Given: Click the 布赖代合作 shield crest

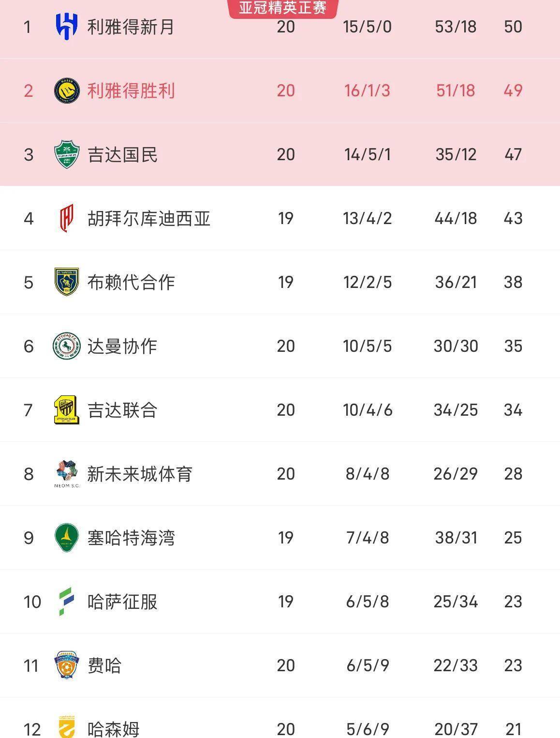Looking at the screenshot, I should point(66,282).
